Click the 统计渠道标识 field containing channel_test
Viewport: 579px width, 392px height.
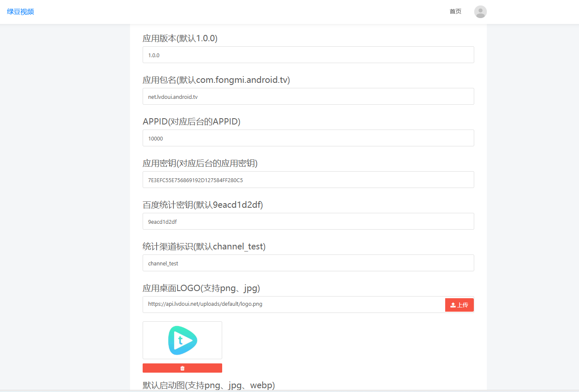tap(308, 263)
